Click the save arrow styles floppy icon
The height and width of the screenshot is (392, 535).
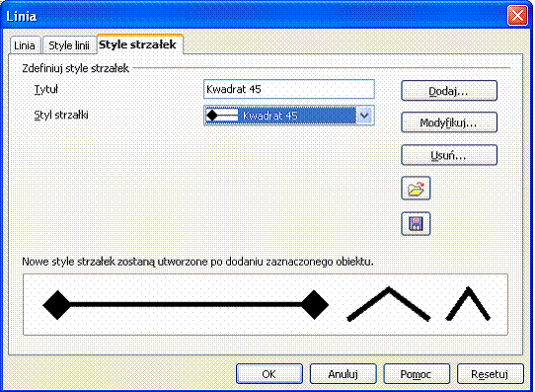tap(416, 224)
